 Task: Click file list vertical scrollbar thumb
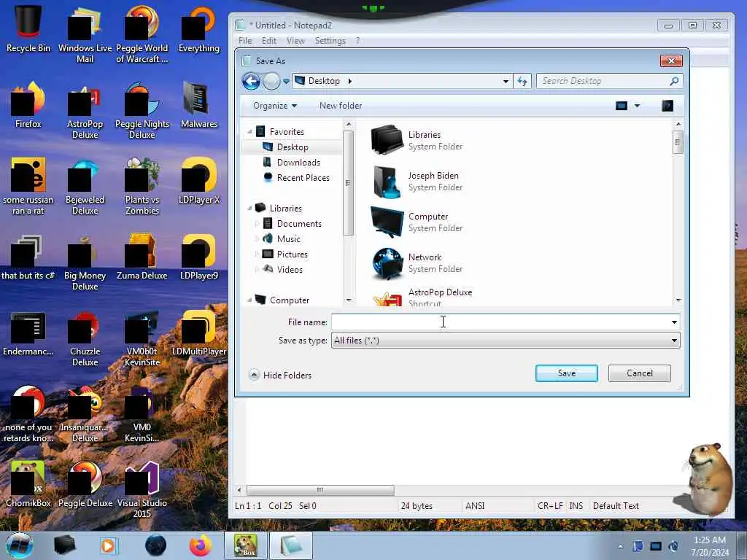(678, 142)
